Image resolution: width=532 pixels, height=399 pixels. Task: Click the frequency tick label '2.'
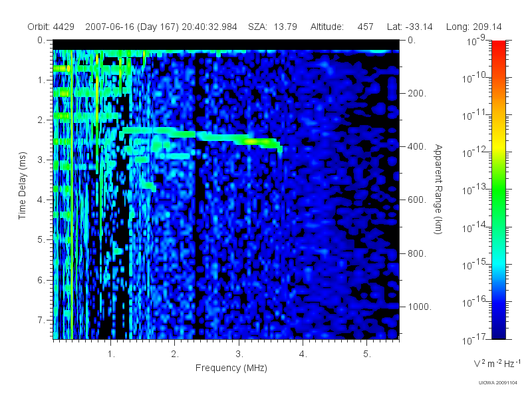pyautogui.click(x=175, y=354)
